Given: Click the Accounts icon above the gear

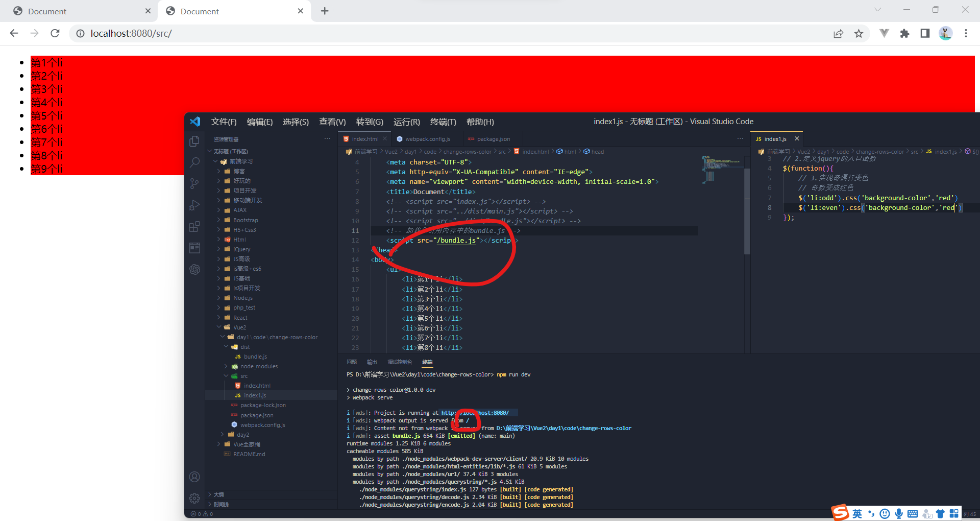Looking at the screenshot, I should pos(194,477).
